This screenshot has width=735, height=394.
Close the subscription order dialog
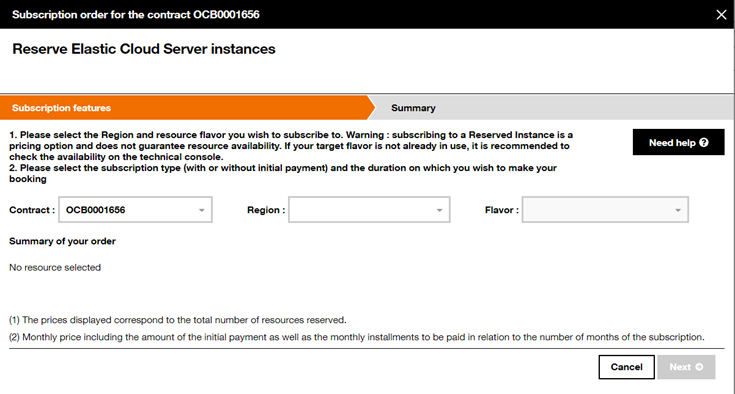click(x=721, y=15)
